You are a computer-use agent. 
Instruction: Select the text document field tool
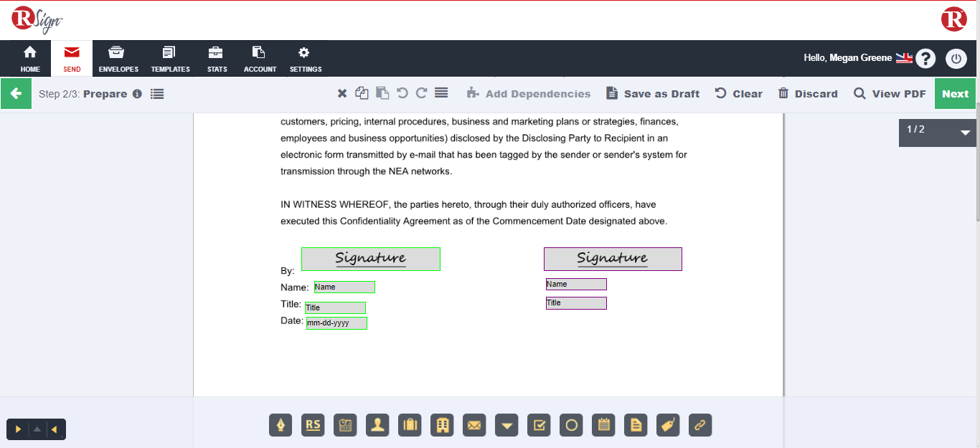(x=636, y=425)
